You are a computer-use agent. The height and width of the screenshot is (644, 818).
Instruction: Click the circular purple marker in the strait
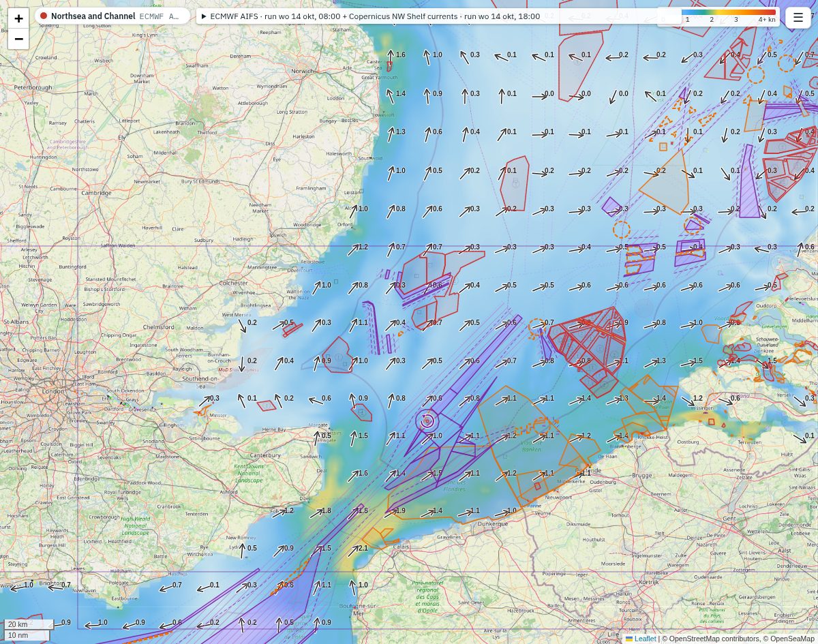click(427, 421)
